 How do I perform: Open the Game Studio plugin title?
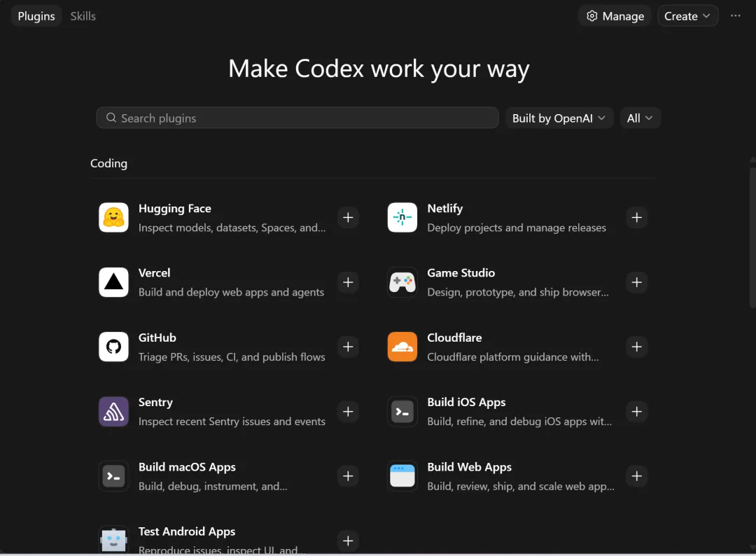click(461, 273)
